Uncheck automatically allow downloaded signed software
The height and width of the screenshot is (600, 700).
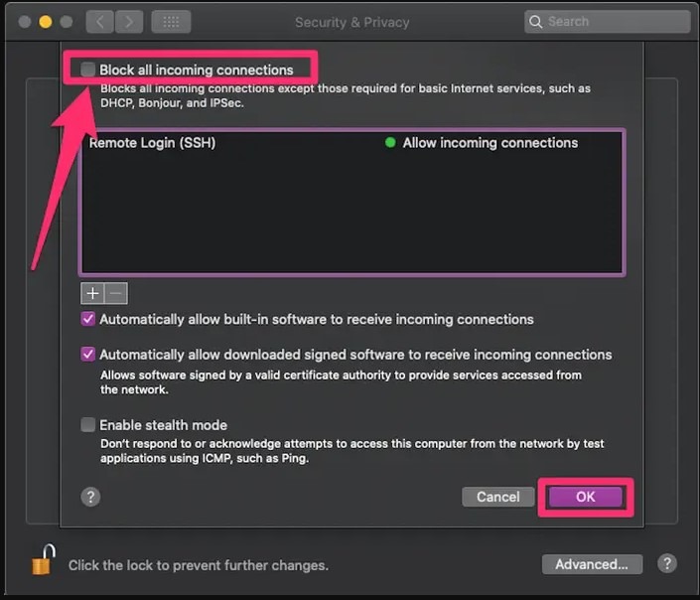(88, 355)
